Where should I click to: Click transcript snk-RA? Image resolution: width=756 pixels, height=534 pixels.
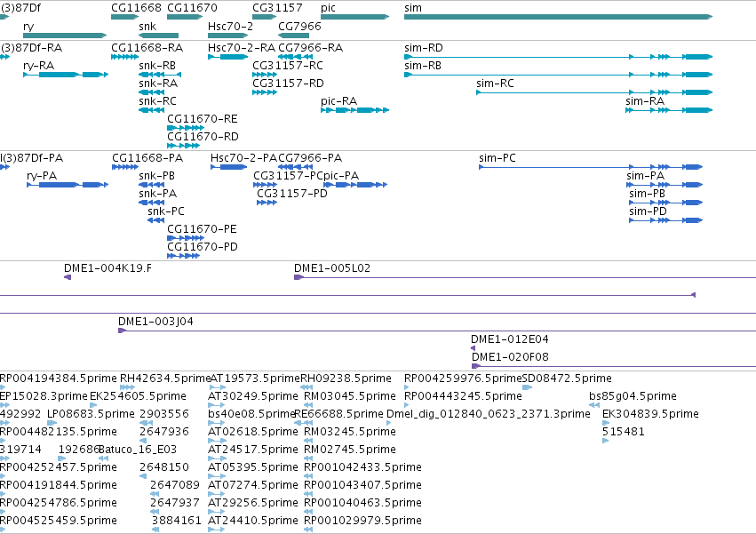tap(151, 92)
